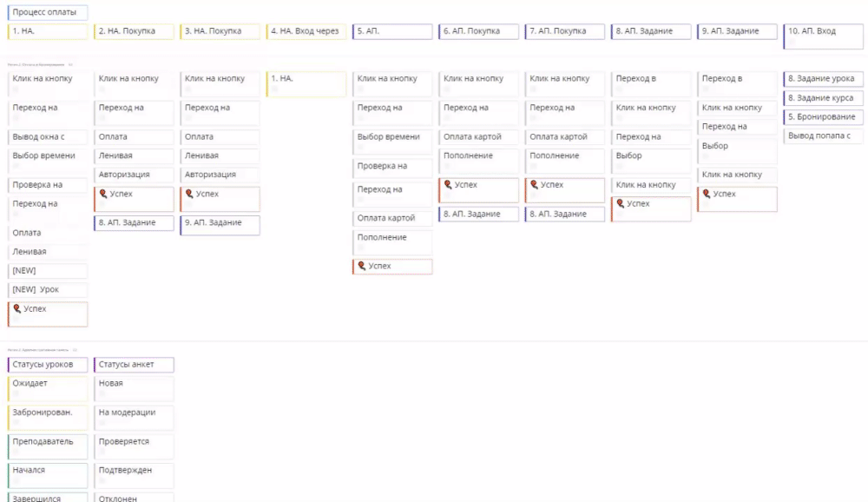Open the Статусы анкет header card
Viewport: 868px width, 502px height.
(x=134, y=365)
